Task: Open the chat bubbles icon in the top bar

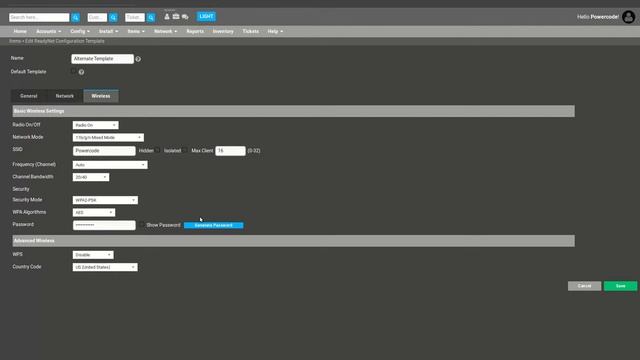Action: coord(185,17)
